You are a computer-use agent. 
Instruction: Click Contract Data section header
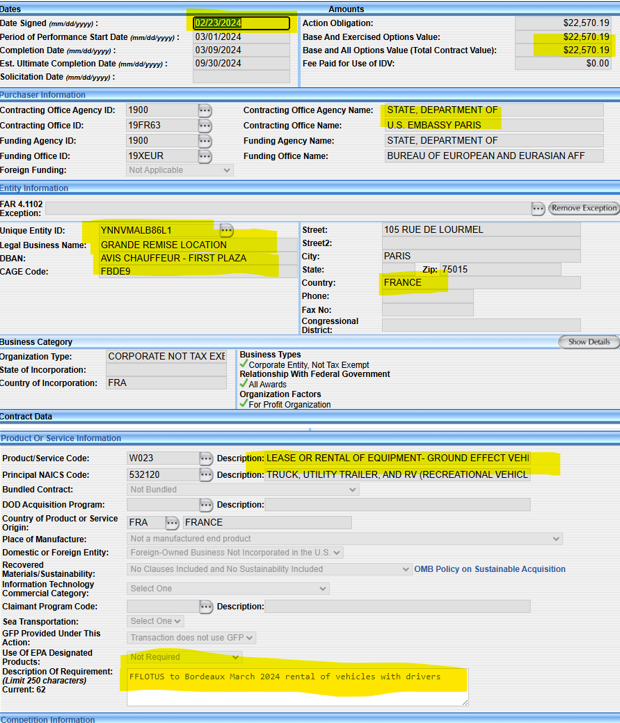(x=26, y=416)
